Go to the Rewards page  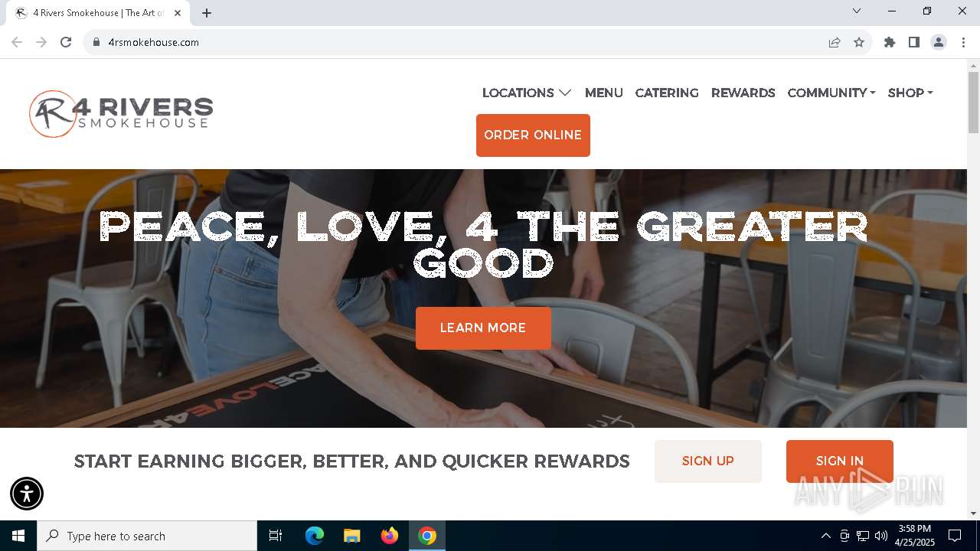click(743, 93)
